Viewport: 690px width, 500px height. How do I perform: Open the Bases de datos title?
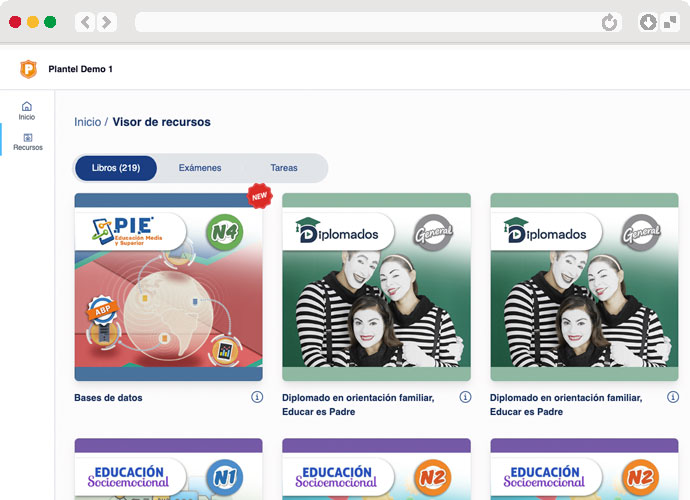click(108, 398)
